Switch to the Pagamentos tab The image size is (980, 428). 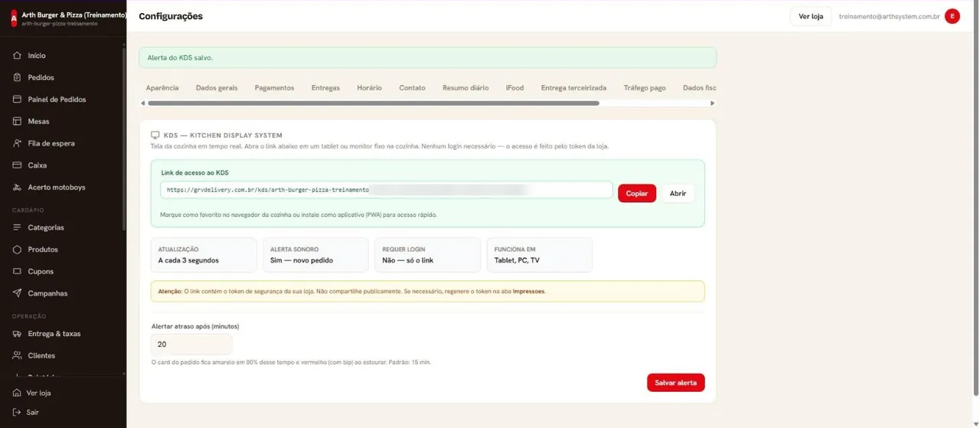tap(274, 88)
